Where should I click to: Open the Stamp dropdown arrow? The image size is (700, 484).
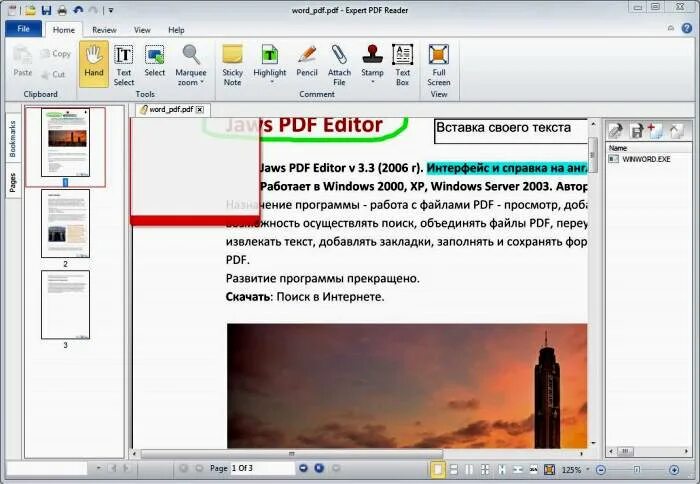pyautogui.click(x=372, y=83)
